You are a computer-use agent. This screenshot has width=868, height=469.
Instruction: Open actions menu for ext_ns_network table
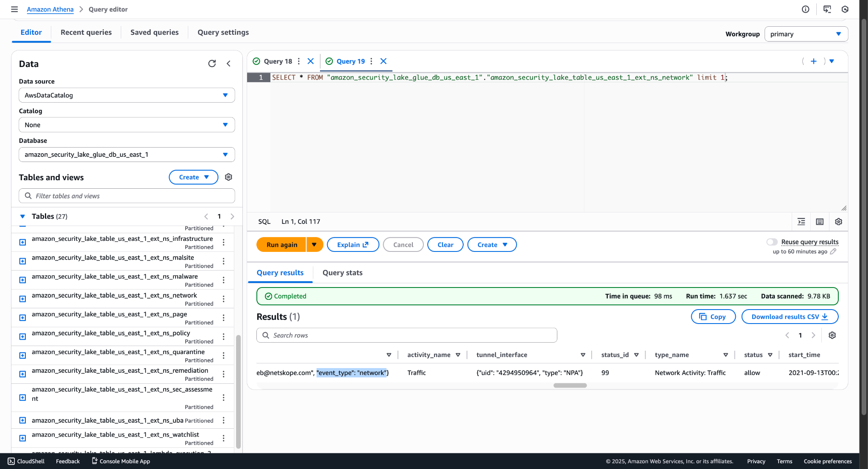click(x=223, y=299)
